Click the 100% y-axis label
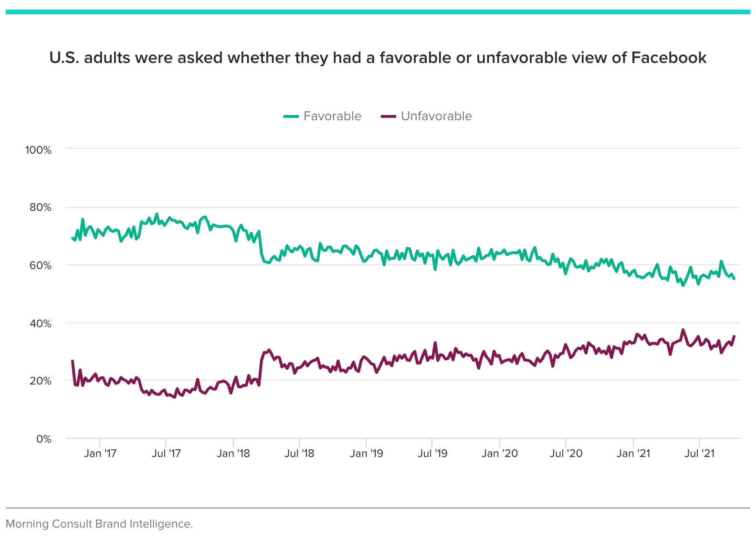The height and width of the screenshot is (540, 756). pos(38,150)
